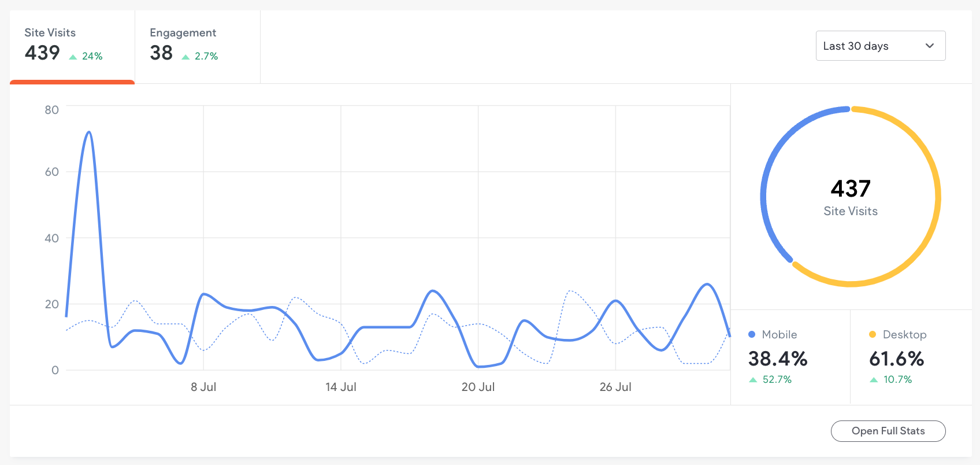
Task: Click the 8 Jul axis label
Action: point(203,387)
